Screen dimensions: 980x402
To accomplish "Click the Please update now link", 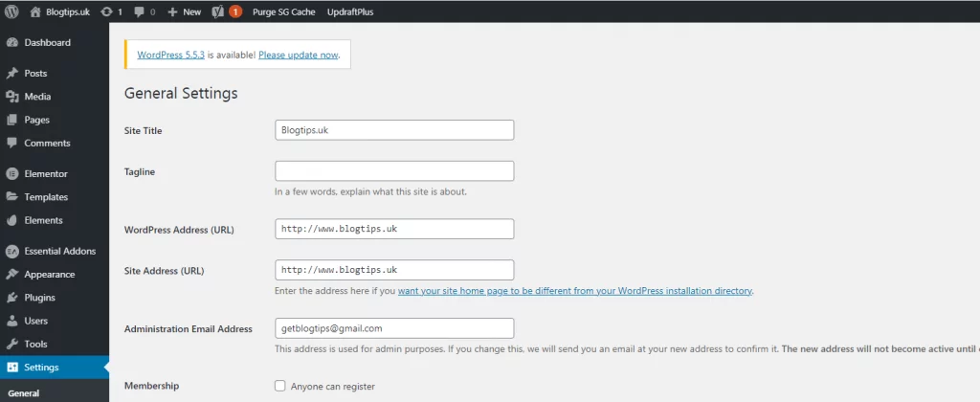I will click(x=299, y=55).
